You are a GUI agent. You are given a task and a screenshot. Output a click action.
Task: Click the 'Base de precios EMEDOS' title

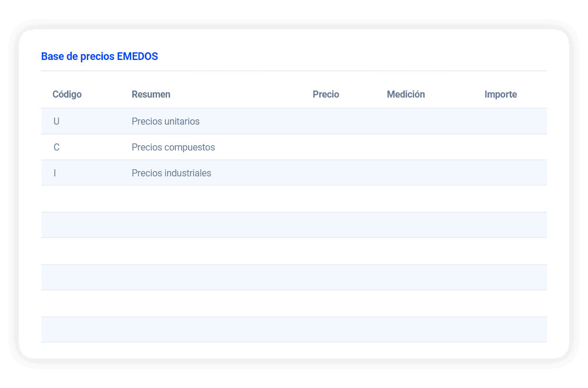pos(99,56)
